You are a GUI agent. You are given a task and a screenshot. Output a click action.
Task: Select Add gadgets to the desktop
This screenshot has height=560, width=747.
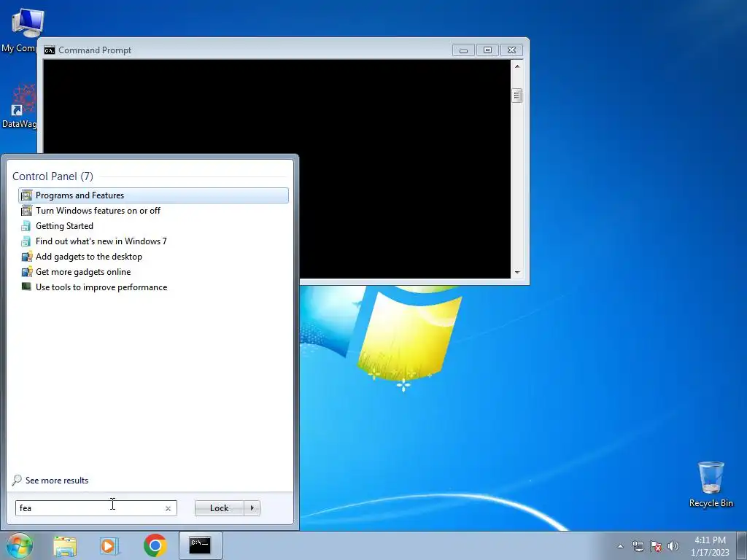pos(153,256)
